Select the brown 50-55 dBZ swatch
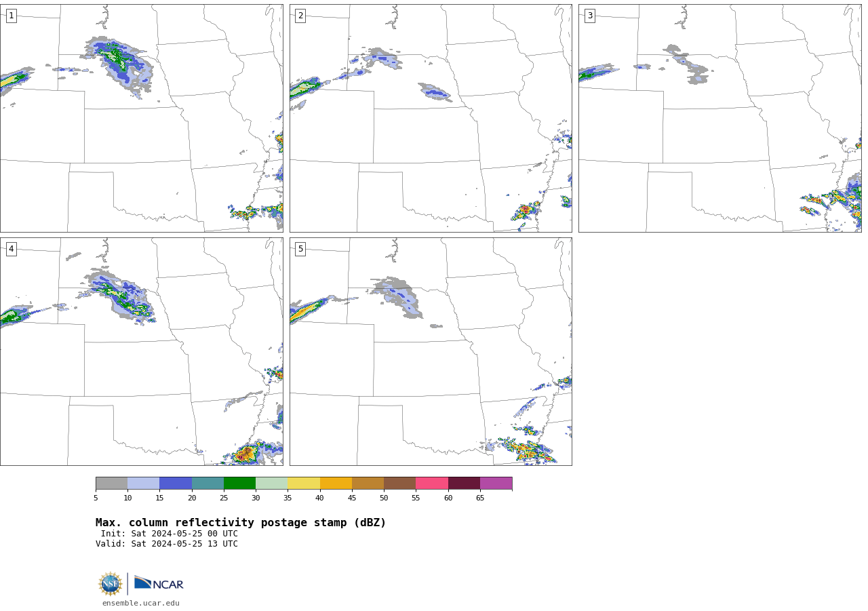The image size is (868, 611). click(x=400, y=484)
